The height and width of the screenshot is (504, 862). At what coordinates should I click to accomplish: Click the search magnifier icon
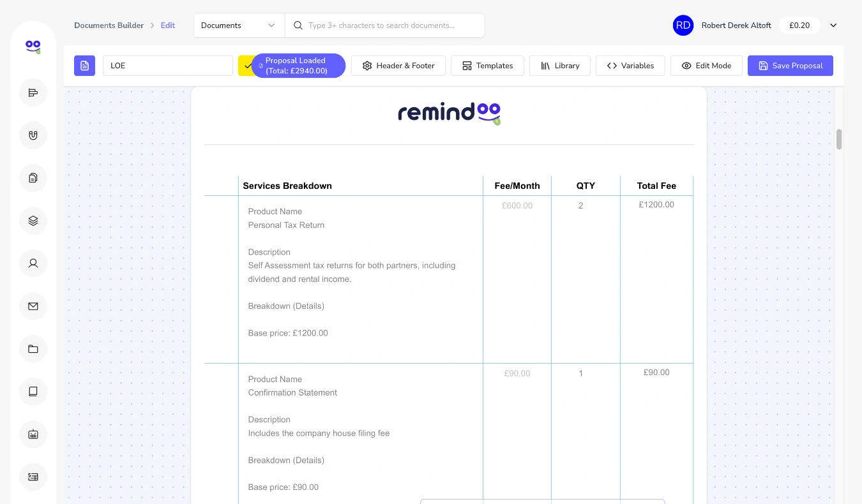298,26
